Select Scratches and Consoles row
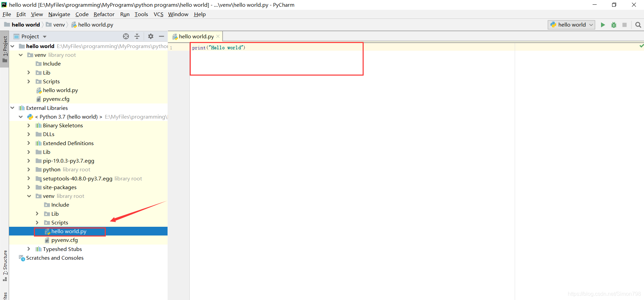This screenshot has width=644, height=300. [88, 258]
